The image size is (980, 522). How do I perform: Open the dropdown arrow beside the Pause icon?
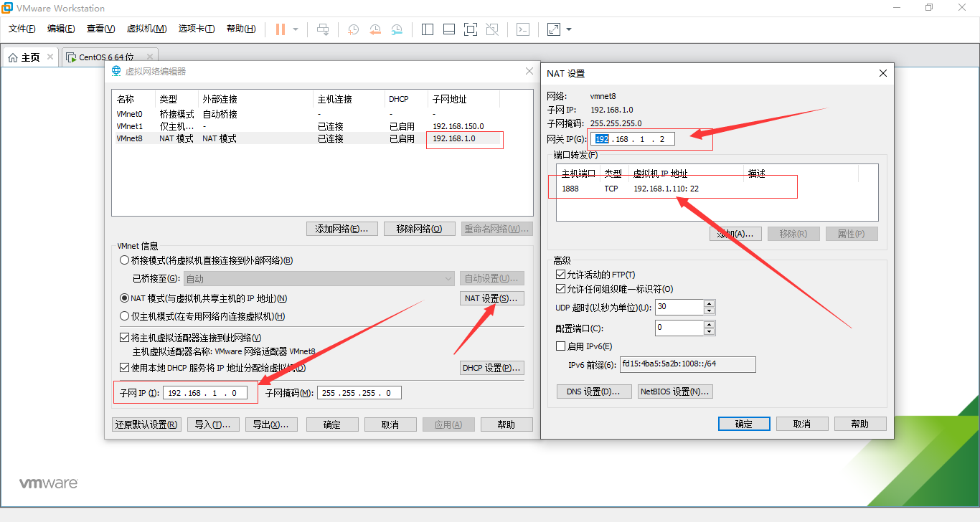point(296,29)
